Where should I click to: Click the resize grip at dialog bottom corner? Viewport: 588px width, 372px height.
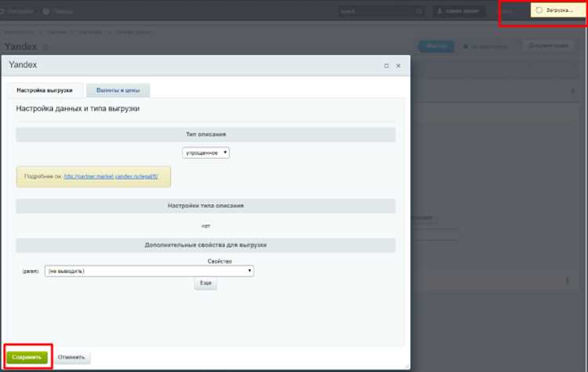click(407, 366)
